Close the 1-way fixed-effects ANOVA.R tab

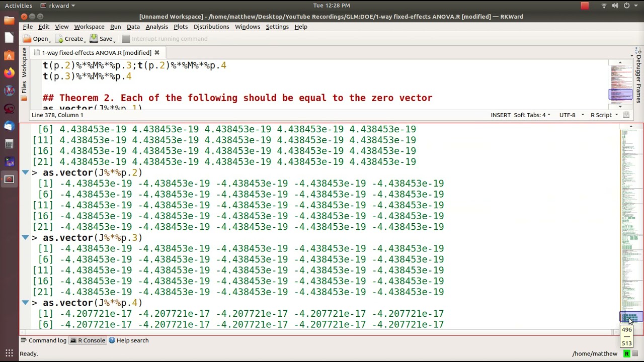(x=156, y=52)
